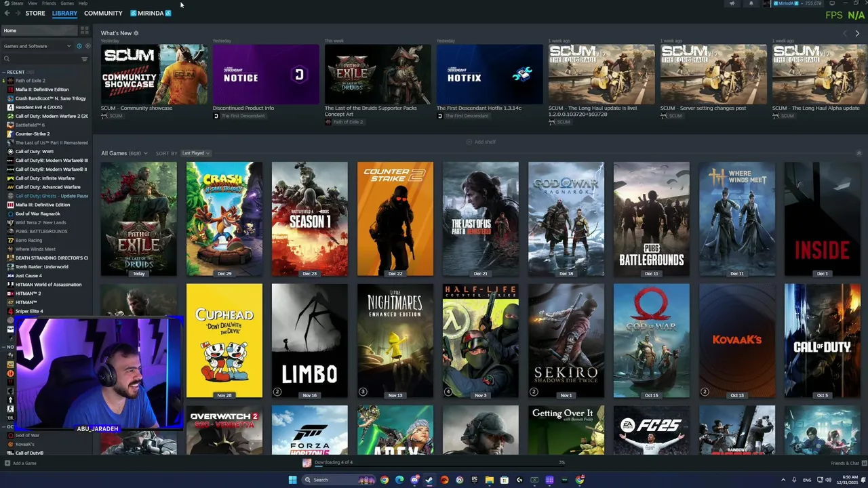Image resolution: width=868 pixels, height=488 pixels.
Task: Open File Explorer from the taskbar
Action: [490, 480]
